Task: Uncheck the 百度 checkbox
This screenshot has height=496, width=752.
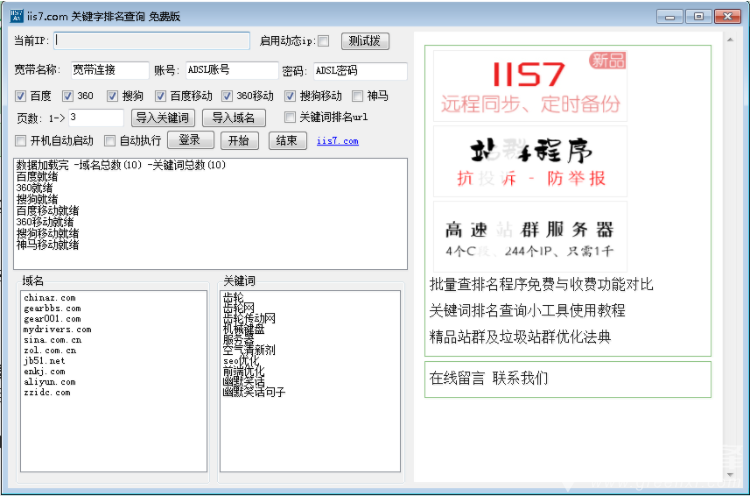Action: point(21,96)
